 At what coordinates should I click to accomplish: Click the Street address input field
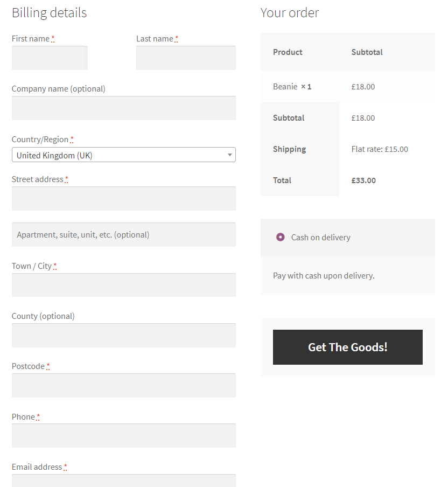(123, 198)
